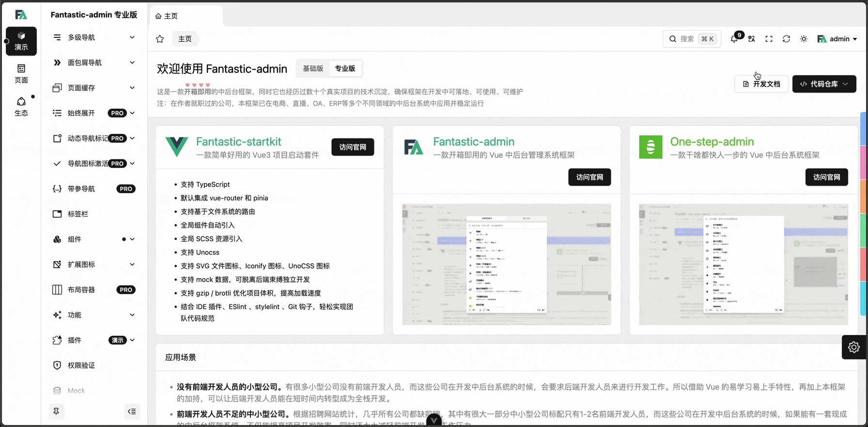Favorite this page with the star icon
This screenshot has width=868, height=427.
pos(160,39)
